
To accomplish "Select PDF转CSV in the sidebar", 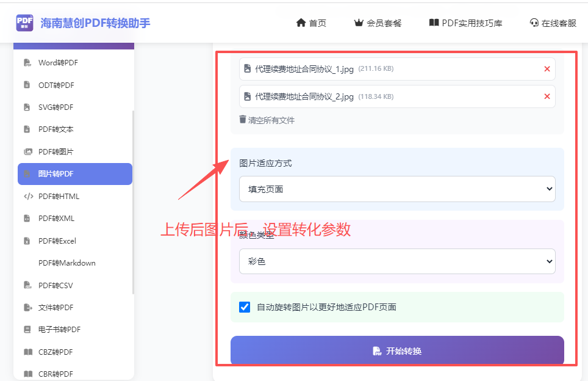I will coord(75,285).
